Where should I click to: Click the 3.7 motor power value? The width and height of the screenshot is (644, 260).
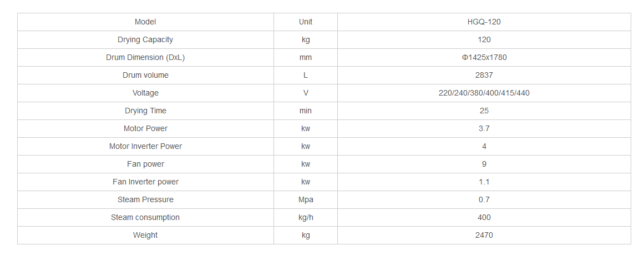pos(484,128)
